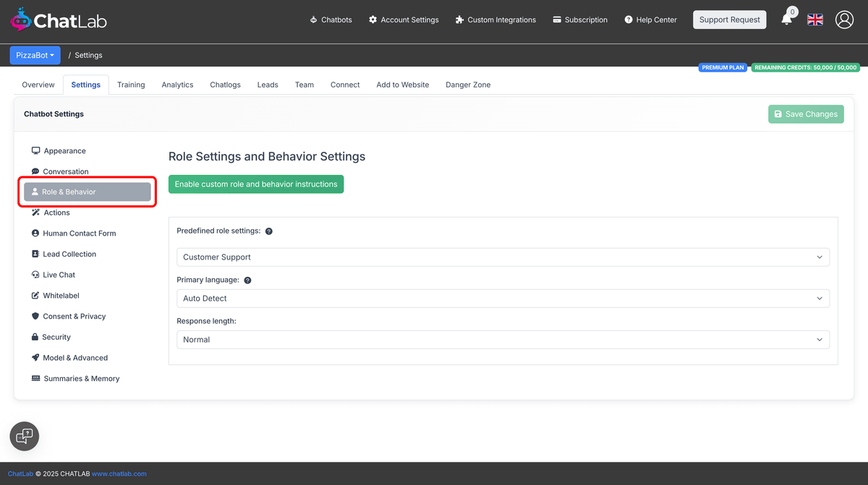This screenshot has height=485, width=868.
Task: Select the Security settings section
Action: (56, 337)
